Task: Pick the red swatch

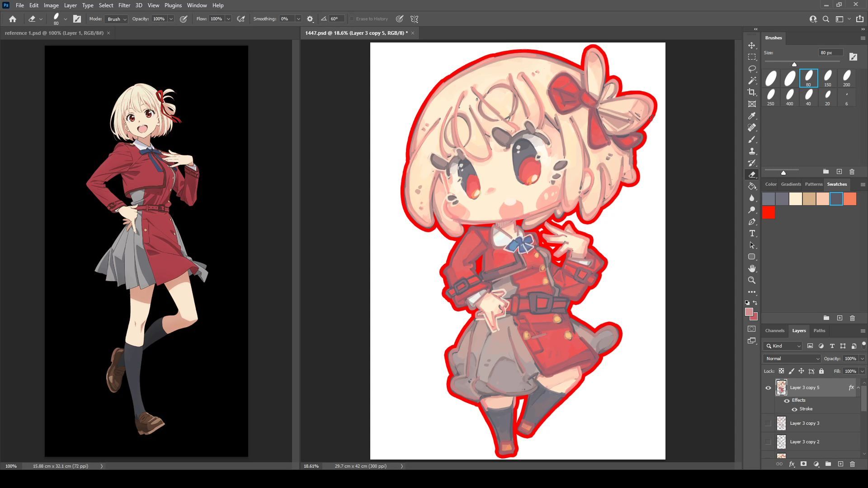Action: click(x=769, y=212)
